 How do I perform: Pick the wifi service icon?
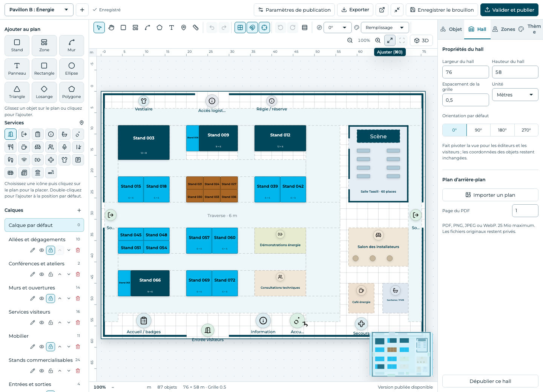(24, 160)
